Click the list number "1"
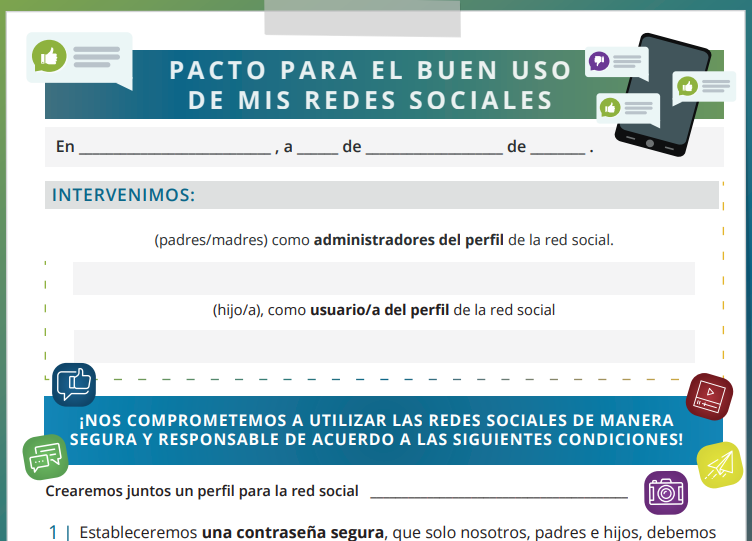Screen dimensions: 752x541 53,532
